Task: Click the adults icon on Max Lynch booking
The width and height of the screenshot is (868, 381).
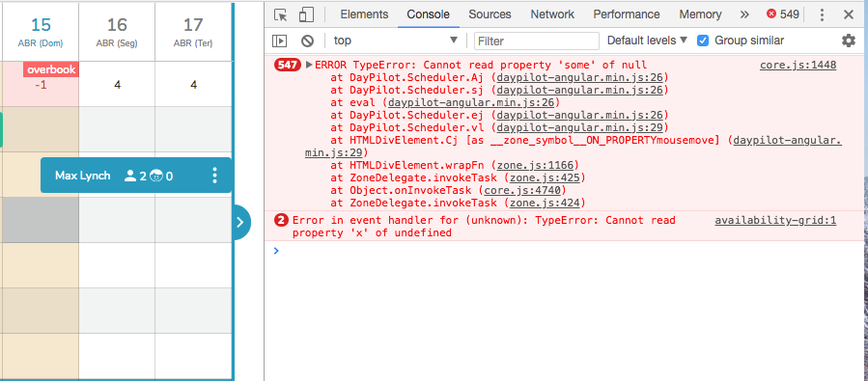Action: pyautogui.click(x=130, y=177)
